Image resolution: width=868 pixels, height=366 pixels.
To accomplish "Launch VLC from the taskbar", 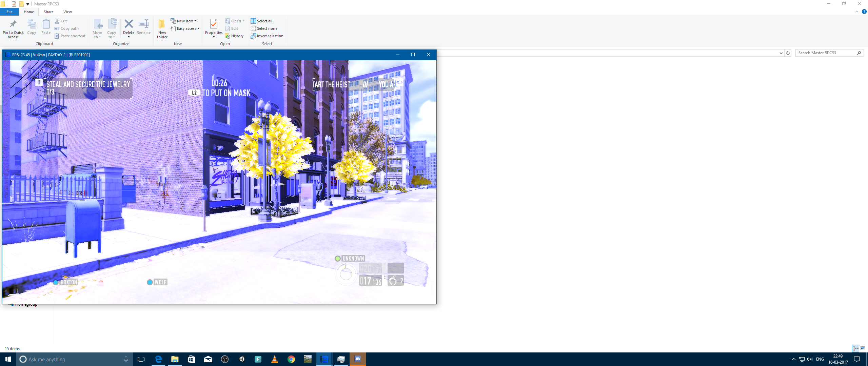I will click(275, 359).
